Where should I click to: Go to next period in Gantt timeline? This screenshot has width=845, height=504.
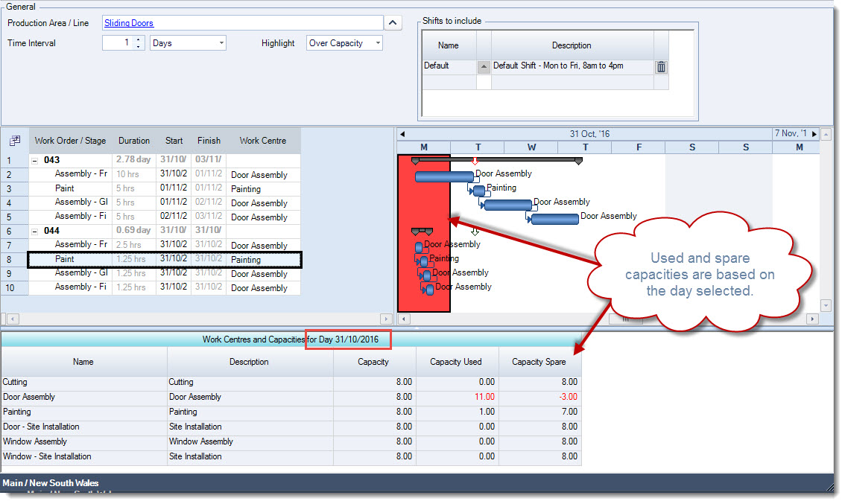click(x=814, y=133)
